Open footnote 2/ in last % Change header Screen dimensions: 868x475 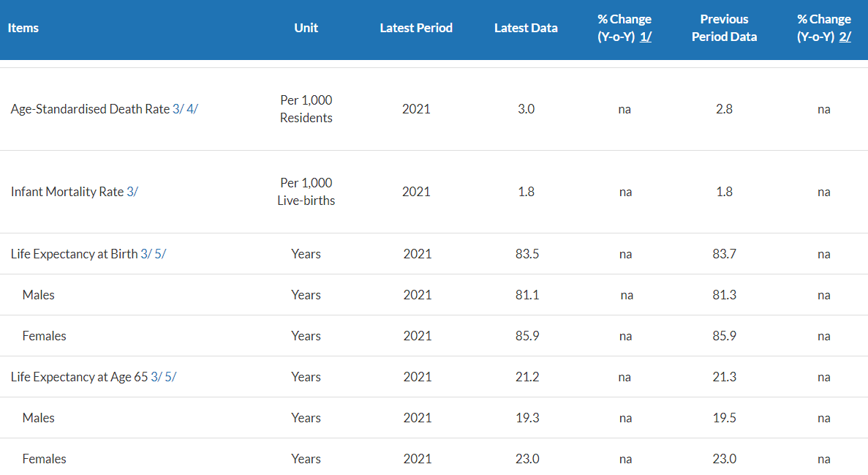pos(845,37)
